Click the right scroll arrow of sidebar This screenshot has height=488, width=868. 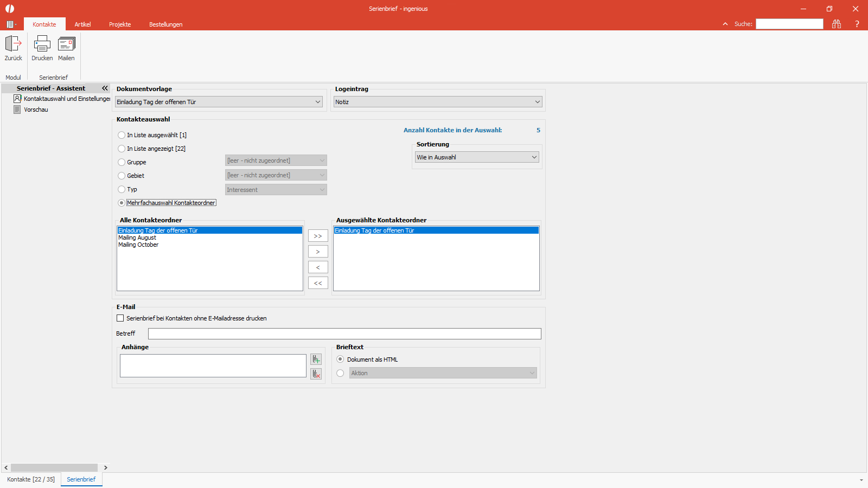coord(105,467)
